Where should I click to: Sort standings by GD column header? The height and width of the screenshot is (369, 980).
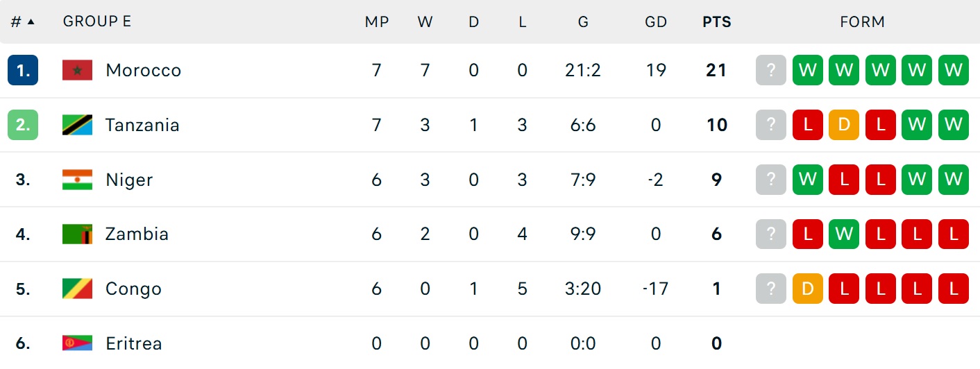tap(656, 22)
